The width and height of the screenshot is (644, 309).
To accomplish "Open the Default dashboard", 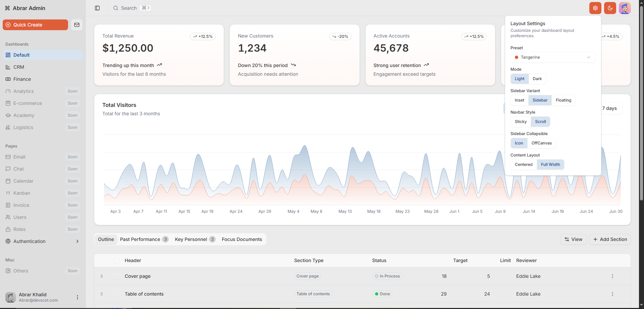I will click(43, 55).
